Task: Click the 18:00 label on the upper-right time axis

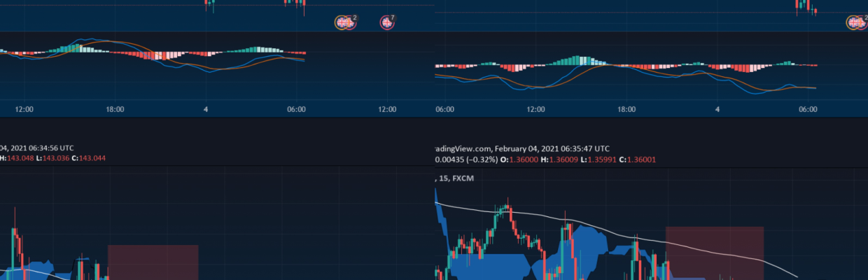Action: [626, 110]
